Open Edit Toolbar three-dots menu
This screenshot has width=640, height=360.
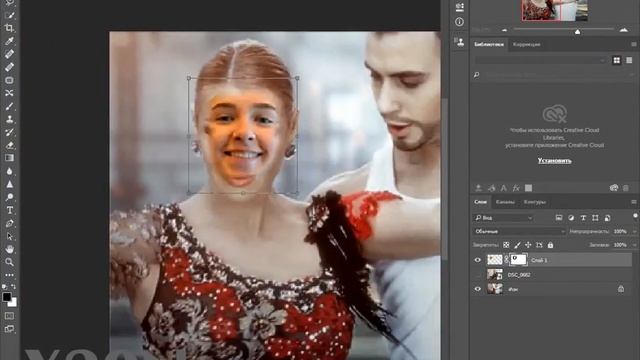click(x=9, y=275)
